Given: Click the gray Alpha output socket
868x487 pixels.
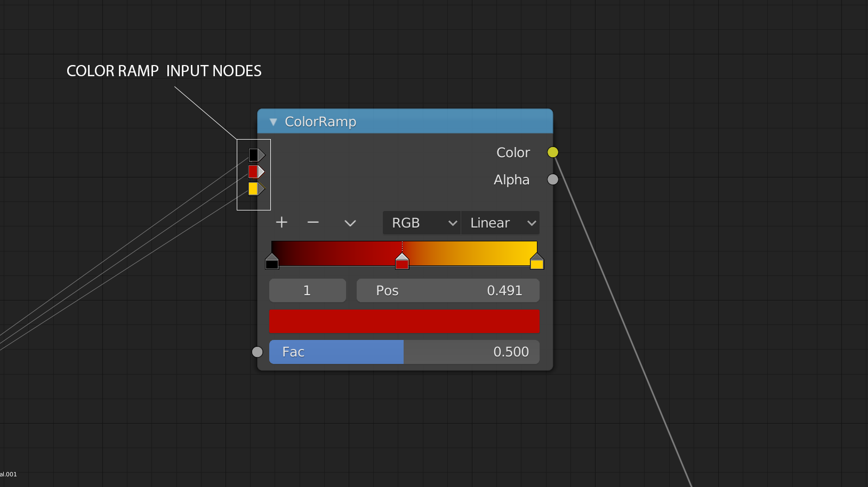Looking at the screenshot, I should pos(553,180).
